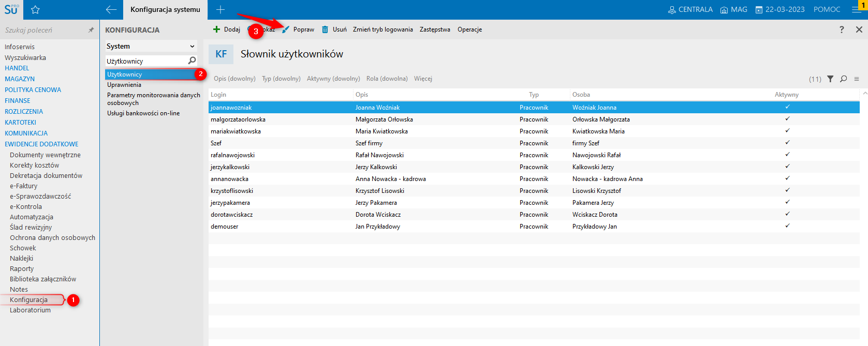Image resolution: width=868 pixels, height=346 pixels.
Task: Select Uprawnienia in configuration list
Action: 124,85
